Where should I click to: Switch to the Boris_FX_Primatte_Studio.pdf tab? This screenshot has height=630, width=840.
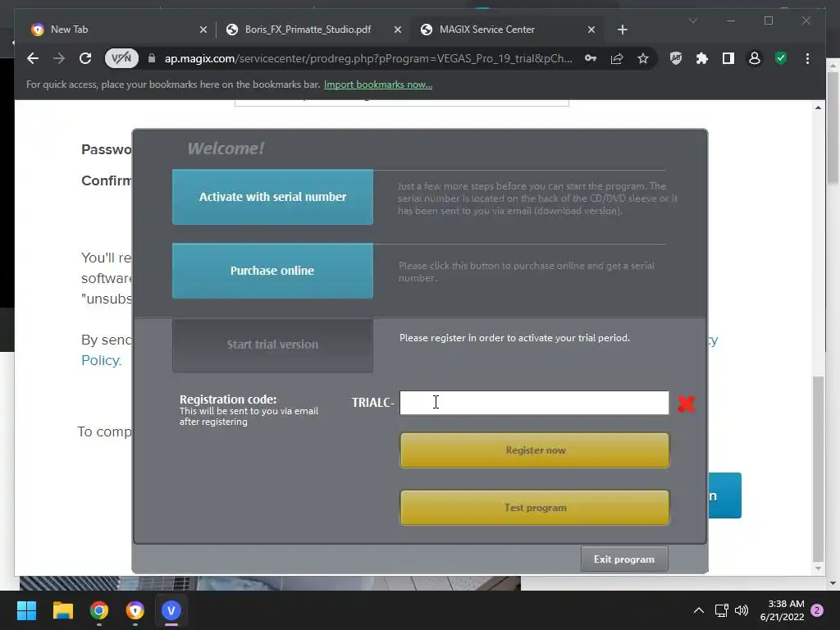click(313, 30)
